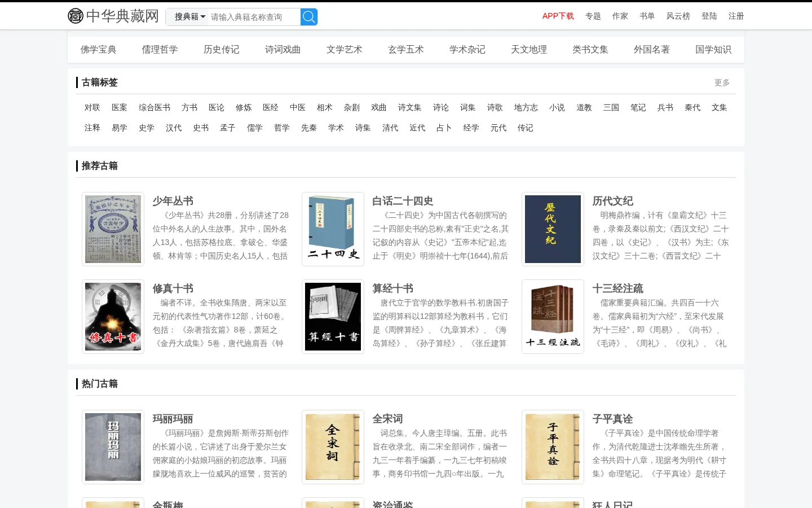Open the 二十四史 book cover thumbnail
The height and width of the screenshot is (508, 812).
point(333,229)
